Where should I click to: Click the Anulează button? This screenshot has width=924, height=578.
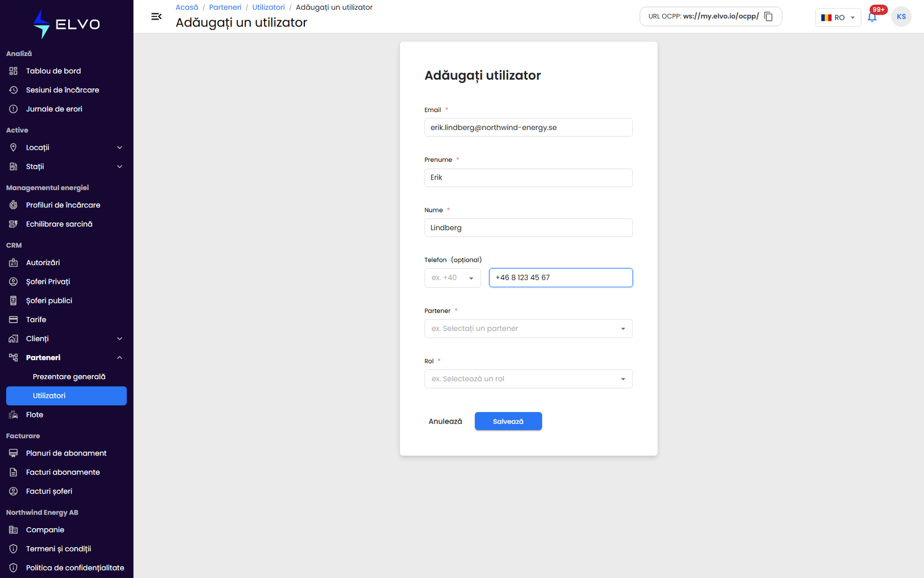[445, 421]
